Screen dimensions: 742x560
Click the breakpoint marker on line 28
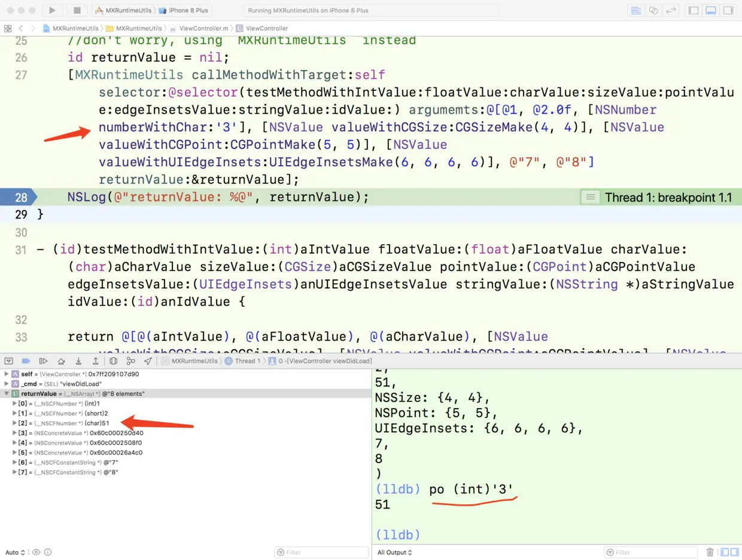coord(18,197)
